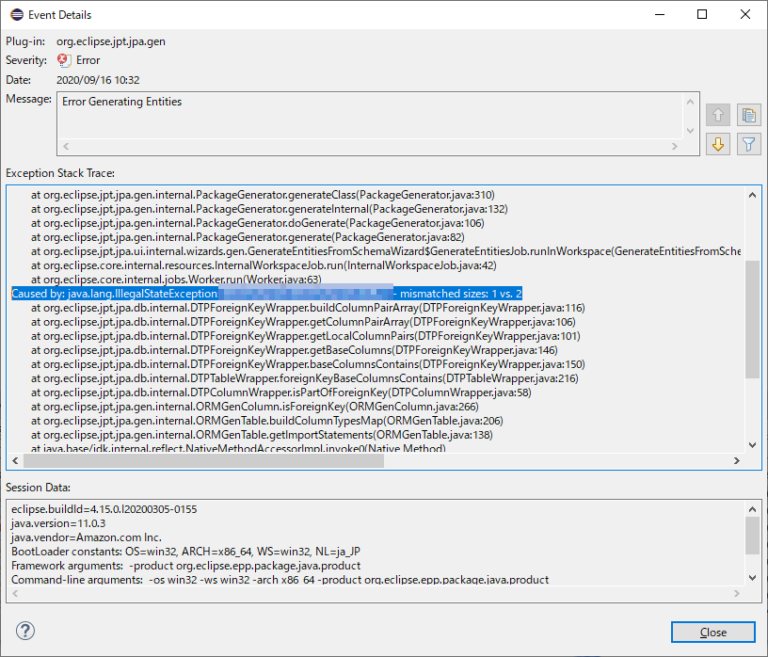
Task: Copy event details to clipboard
Action: tap(748, 115)
